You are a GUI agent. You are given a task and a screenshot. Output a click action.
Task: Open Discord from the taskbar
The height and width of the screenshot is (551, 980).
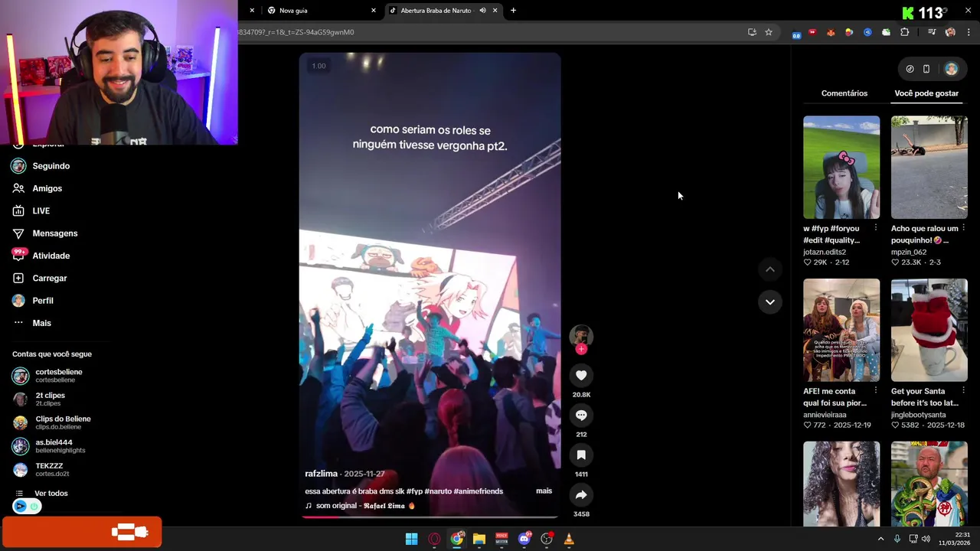point(524,539)
